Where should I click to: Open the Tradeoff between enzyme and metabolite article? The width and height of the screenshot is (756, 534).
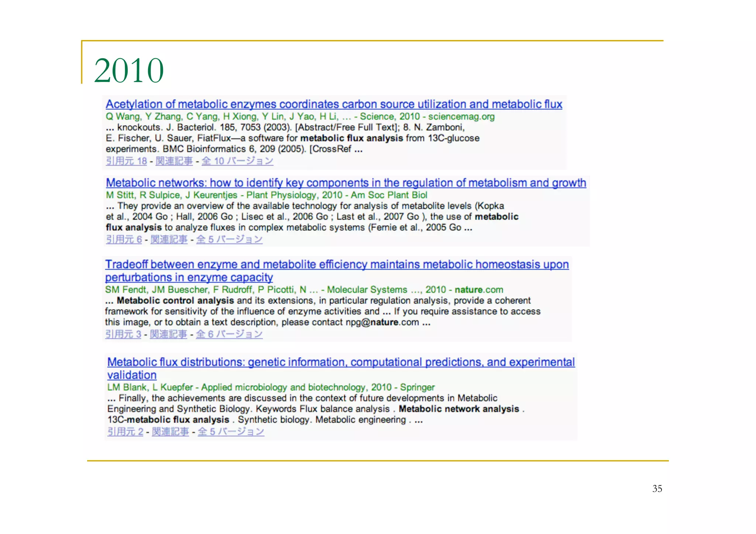click(x=337, y=265)
